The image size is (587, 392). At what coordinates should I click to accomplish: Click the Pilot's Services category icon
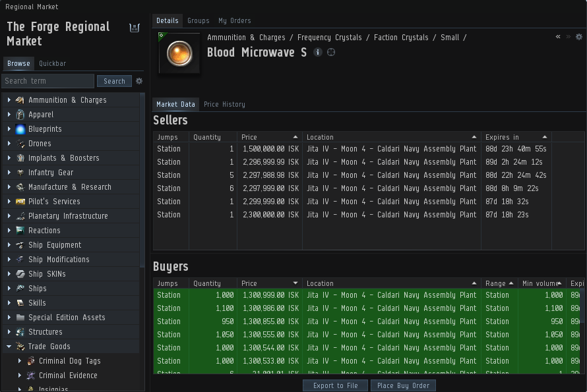(20, 202)
